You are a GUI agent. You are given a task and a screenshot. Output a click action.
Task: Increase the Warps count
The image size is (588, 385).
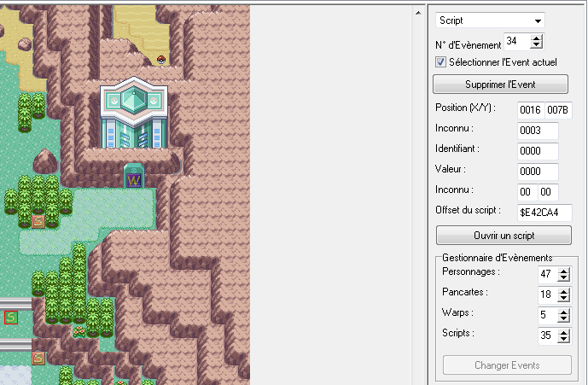[563, 312]
